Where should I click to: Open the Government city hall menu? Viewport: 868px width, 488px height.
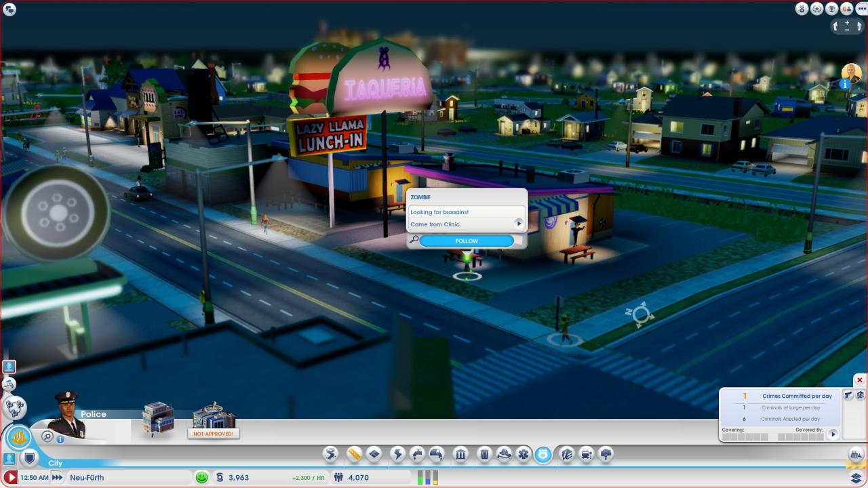(460, 454)
